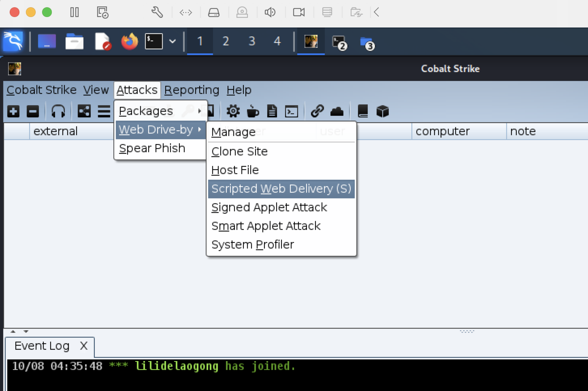The image size is (588, 391).
Task: Click the VM camera icon
Action: 299,12
